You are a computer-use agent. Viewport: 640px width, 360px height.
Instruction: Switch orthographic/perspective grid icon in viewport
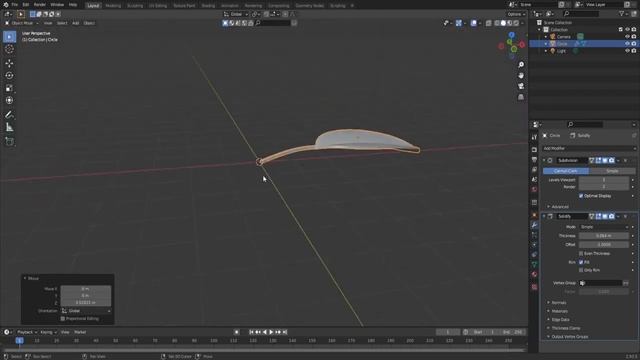pos(521,97)
